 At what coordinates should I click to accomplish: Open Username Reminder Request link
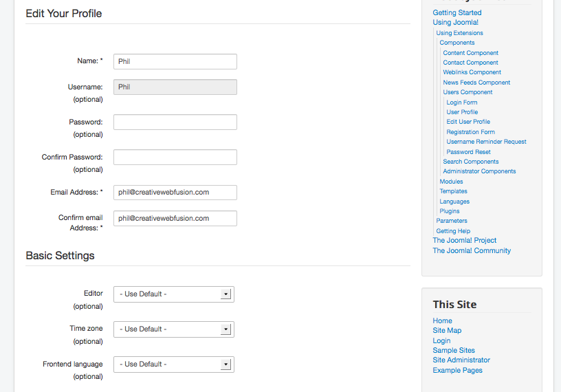(486, 142)
